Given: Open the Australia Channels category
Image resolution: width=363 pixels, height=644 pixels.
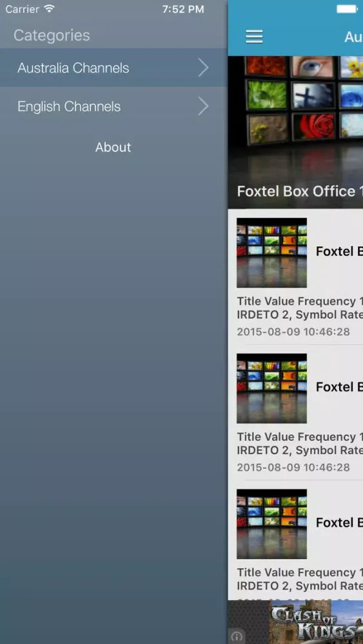Looking at the screenshot, I should click(x=113, y=68).
